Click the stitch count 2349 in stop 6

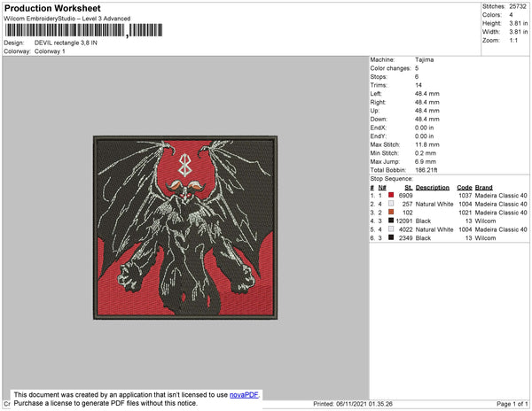(406, 238)
